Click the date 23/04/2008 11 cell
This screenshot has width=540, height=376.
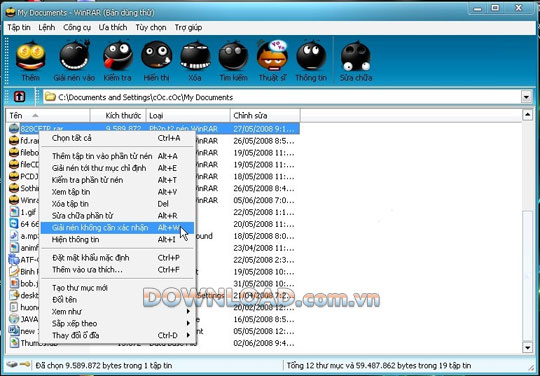(264, 248)
